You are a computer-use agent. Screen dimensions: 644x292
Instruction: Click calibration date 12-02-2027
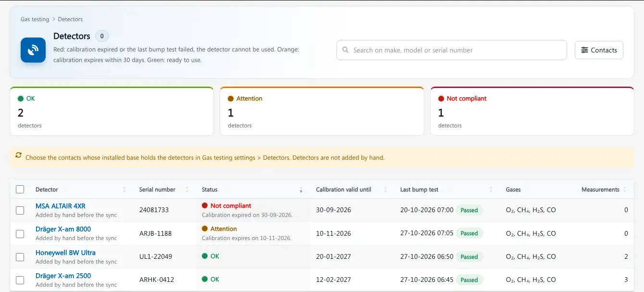334,279
